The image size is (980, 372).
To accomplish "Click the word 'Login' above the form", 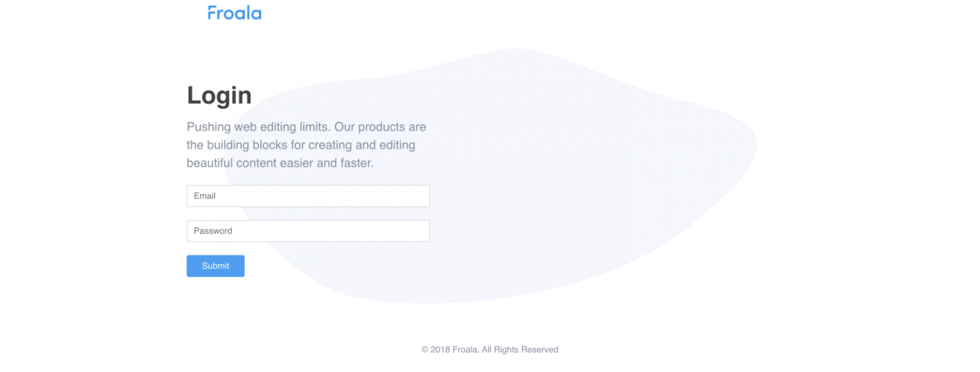I will (x=219, y=95).
